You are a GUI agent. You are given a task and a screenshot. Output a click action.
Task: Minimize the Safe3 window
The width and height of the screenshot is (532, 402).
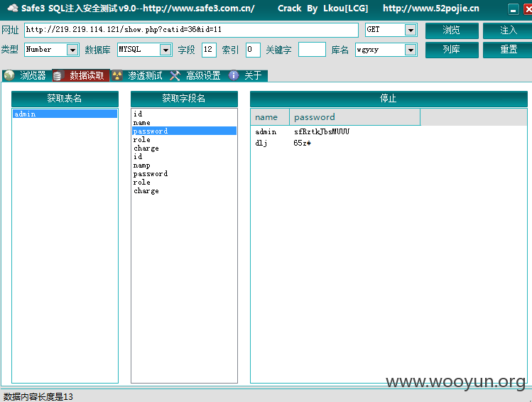pyautogui.click(x=514, y=9)
